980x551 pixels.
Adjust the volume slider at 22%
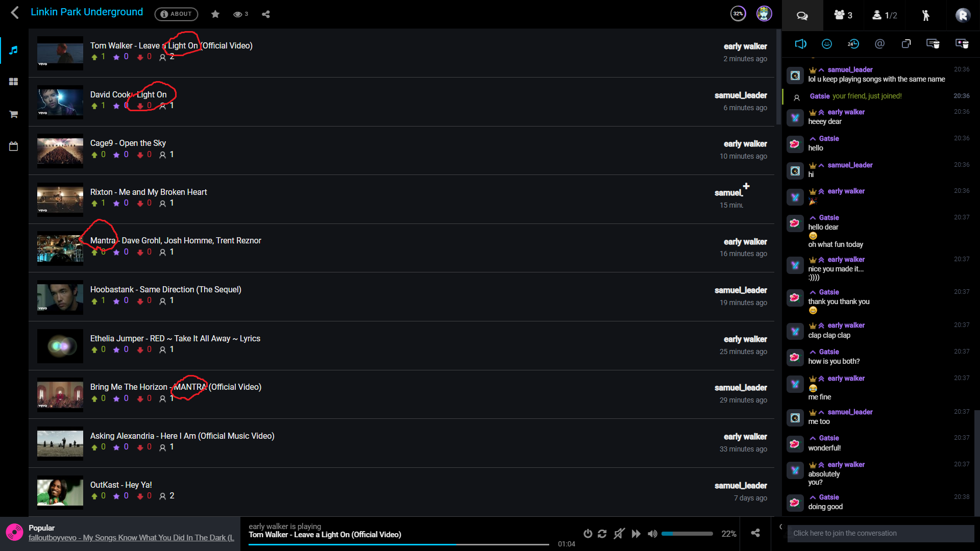pyautogui.click(x=687, y=534)
